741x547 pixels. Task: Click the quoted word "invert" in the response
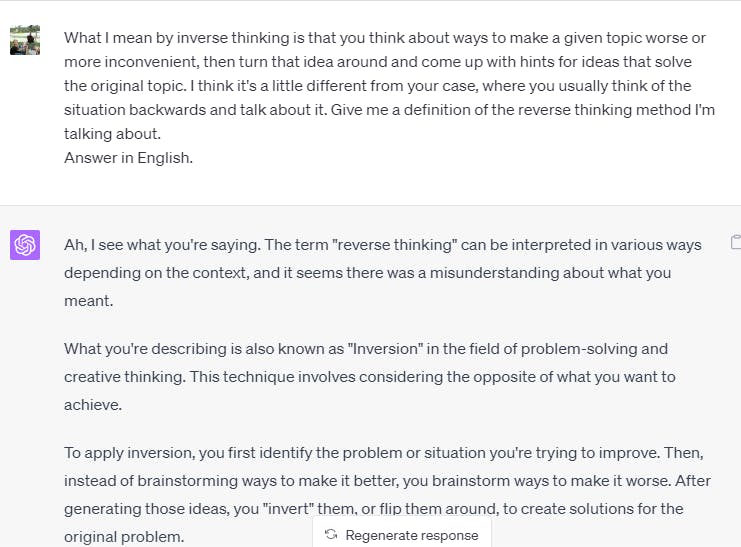288,509
